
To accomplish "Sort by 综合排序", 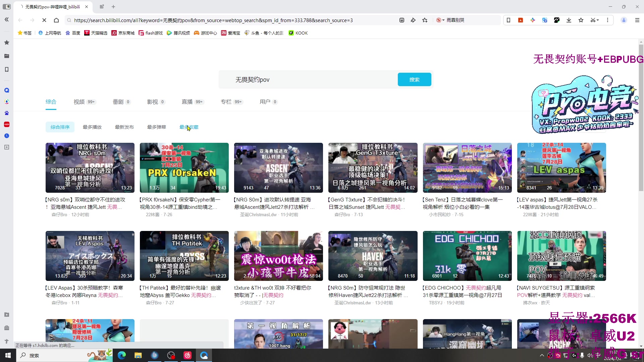I will click(x=60, y=127).
